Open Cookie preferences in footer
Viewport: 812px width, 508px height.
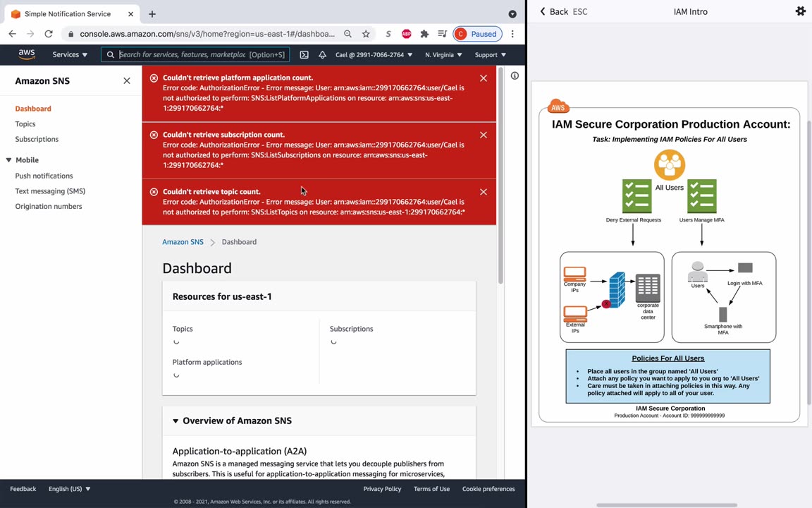tap(488, 489)
